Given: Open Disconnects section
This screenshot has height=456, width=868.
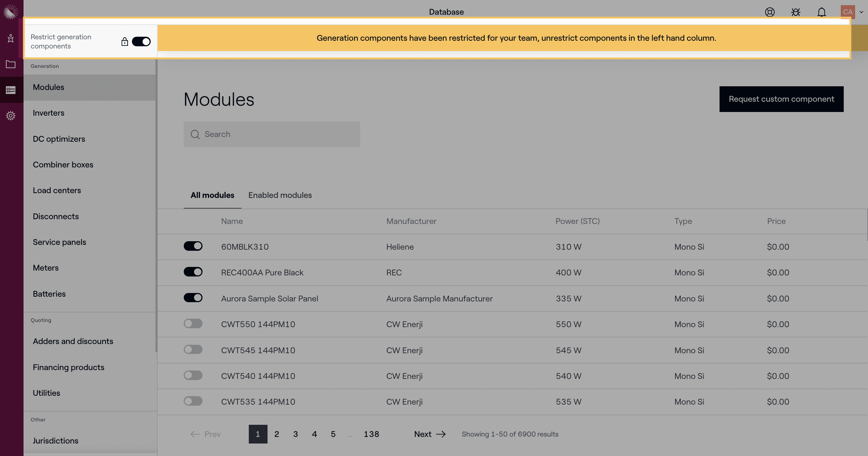Looking at the screenshot, I should coord(90,216).
